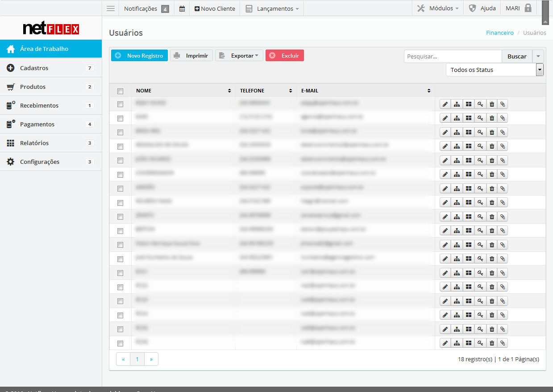
Task: Click the hierarchy tree icon in the second user row
Action: [x=457, y=118]
